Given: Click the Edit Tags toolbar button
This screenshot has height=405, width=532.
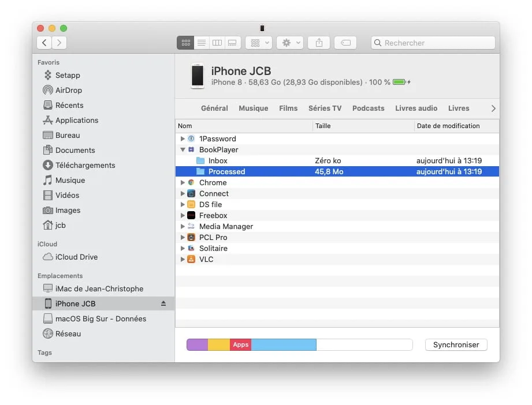Looking at the screenshot, I should click(x=345, y=43).
